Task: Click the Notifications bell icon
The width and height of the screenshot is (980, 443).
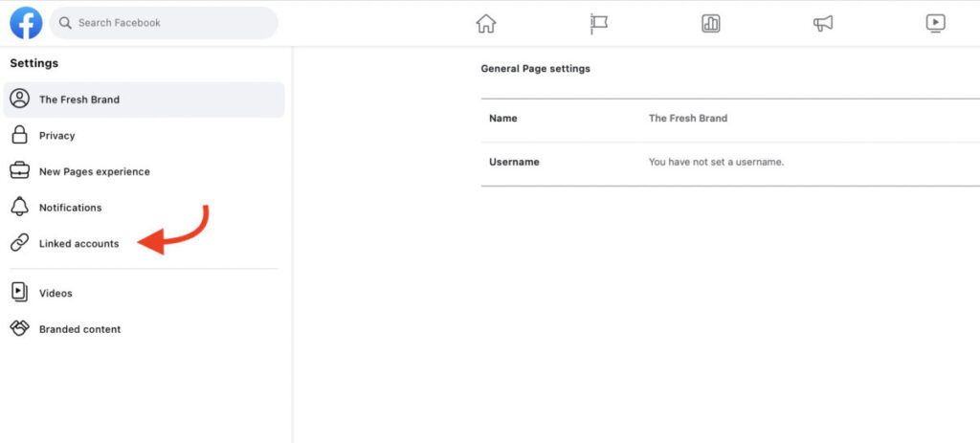Action: [x=20, y=207]
